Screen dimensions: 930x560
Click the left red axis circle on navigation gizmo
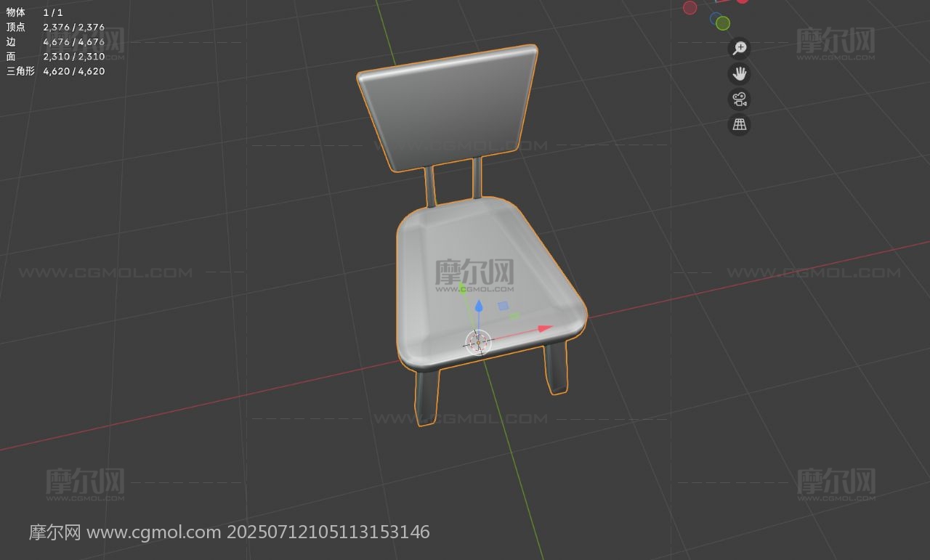point(690,7)
